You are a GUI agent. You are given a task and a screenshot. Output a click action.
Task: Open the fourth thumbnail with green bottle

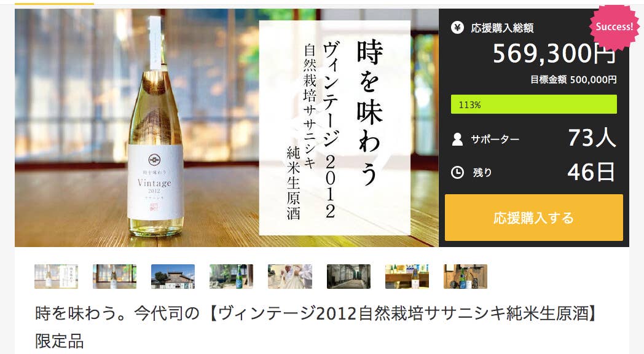click(x=231, y=277)
